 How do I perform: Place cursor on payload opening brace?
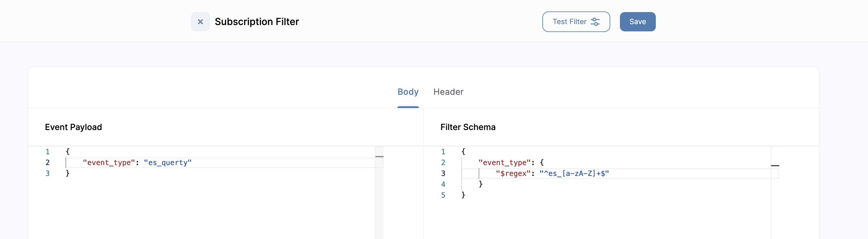68,151
